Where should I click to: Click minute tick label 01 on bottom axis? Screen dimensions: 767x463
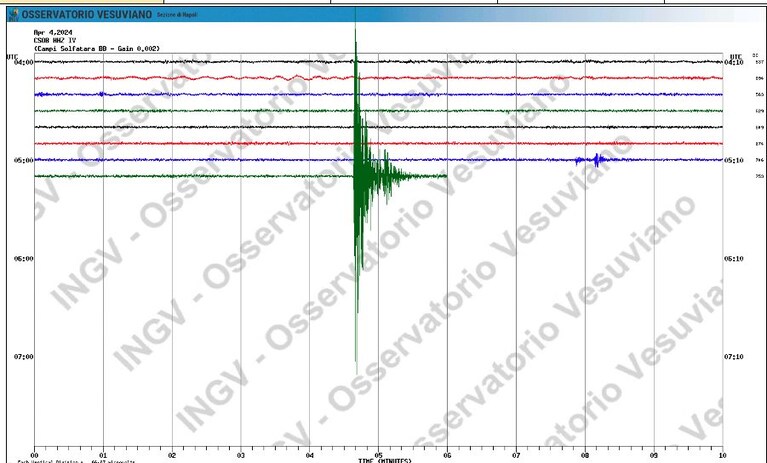(x=103, y=455)
